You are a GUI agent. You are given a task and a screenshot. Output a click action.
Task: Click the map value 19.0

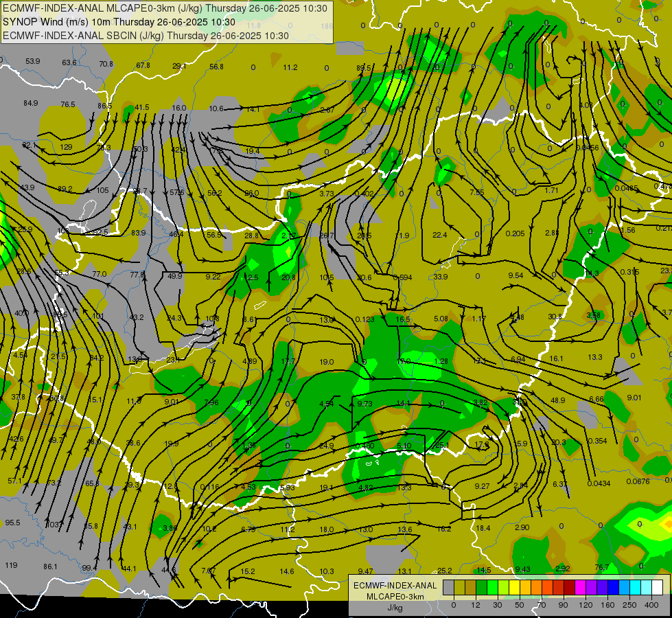tap(327, 363)
